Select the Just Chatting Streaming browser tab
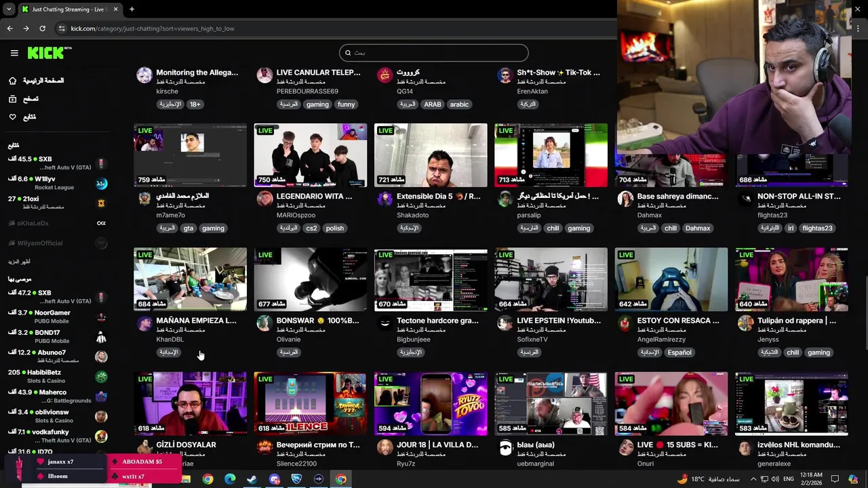 click(x=69, y=9)
